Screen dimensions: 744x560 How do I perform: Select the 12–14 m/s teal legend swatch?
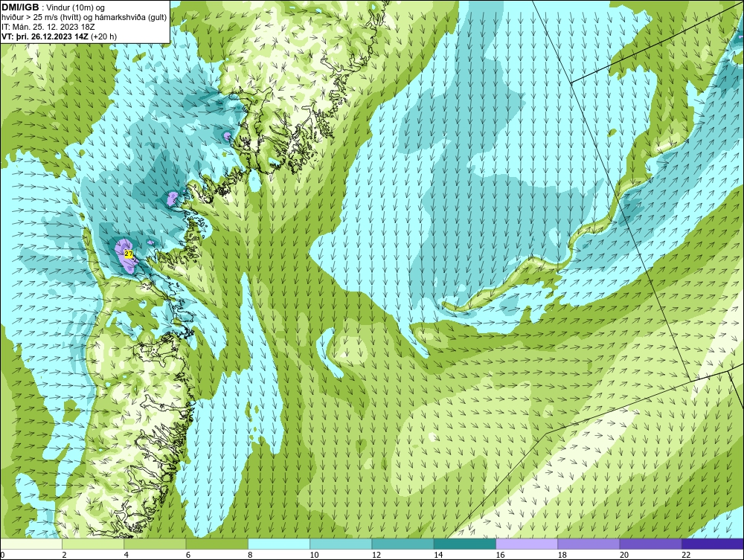pos(403,544)
